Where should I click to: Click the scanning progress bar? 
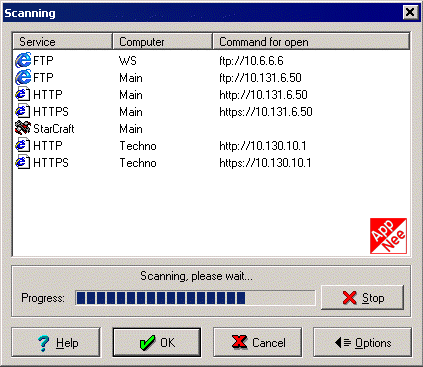[x=195, y=298]
